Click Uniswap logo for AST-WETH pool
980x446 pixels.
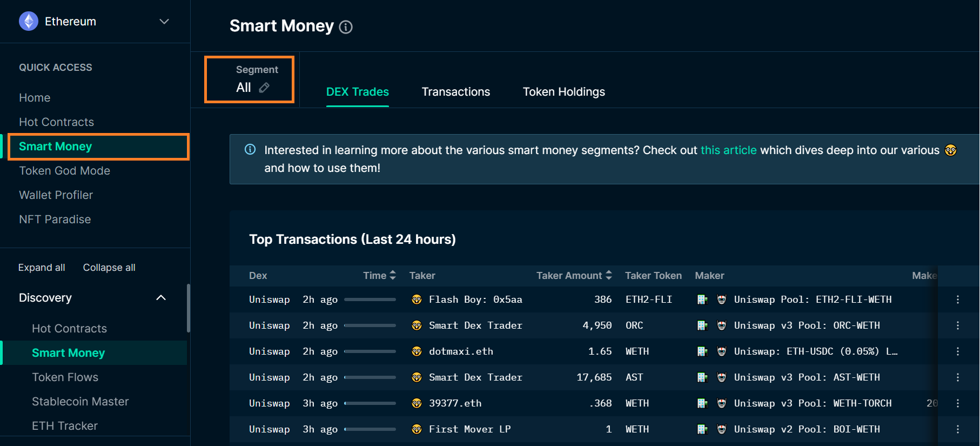pyautogui.click(x=721, y=377)
